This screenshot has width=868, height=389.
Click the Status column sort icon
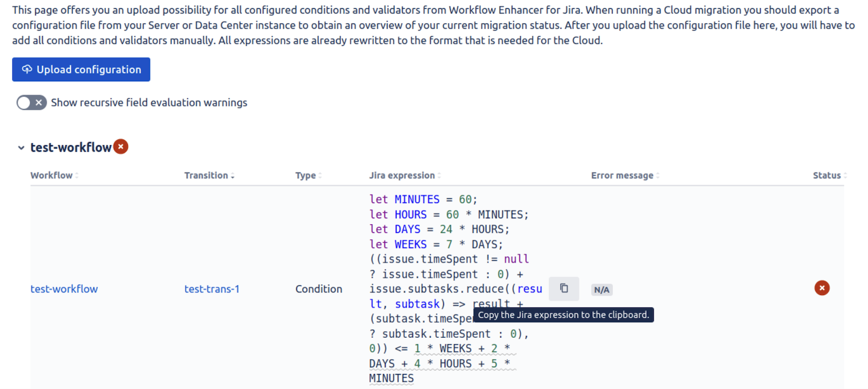point(845,176)
